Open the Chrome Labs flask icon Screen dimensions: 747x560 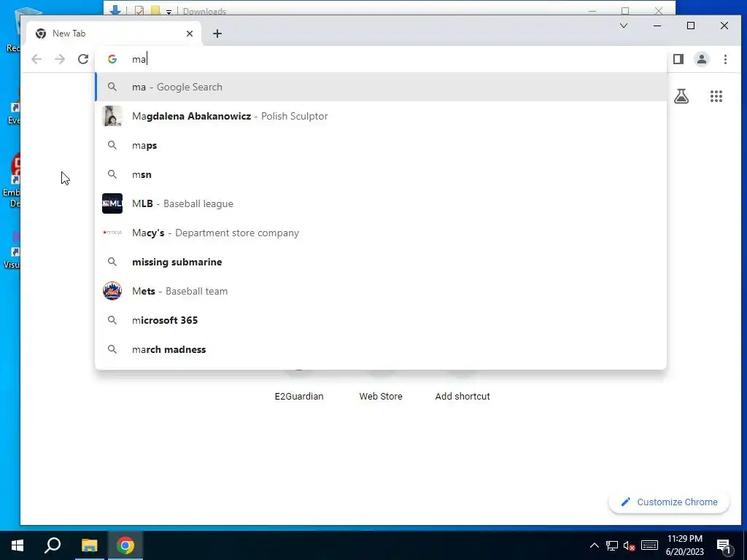(681, 96)
